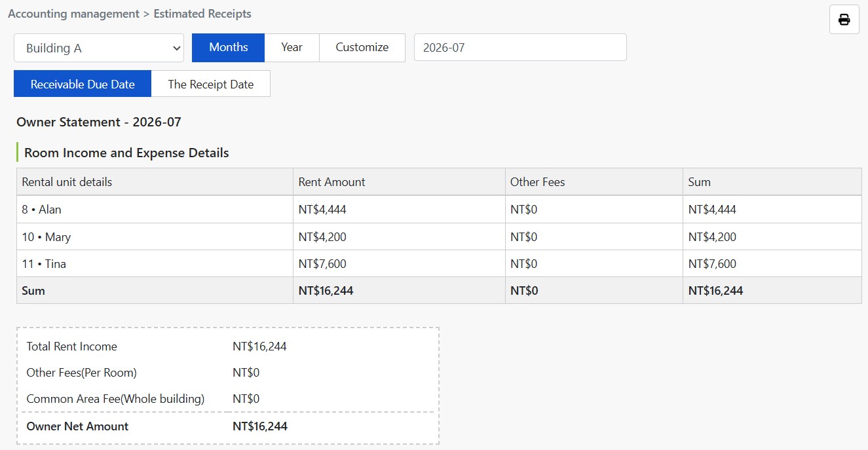The height and width of the screenshot is (450, 868).
Task: Choose the Customize tab
Action: coord(362,48)
